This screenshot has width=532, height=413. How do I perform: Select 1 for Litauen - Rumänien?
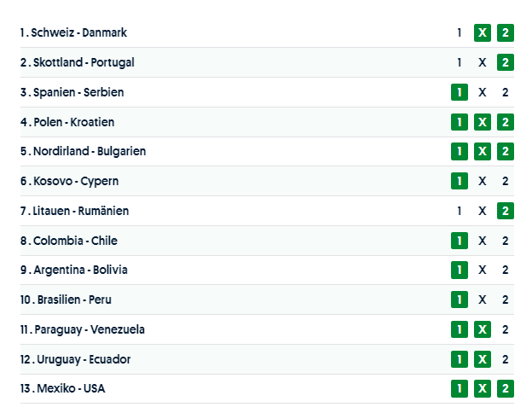coord(460,211)
